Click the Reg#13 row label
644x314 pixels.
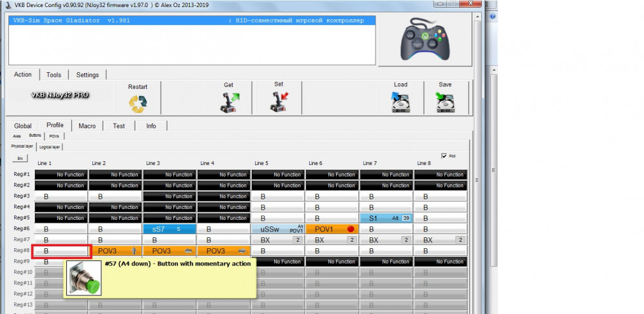(23, 304)
